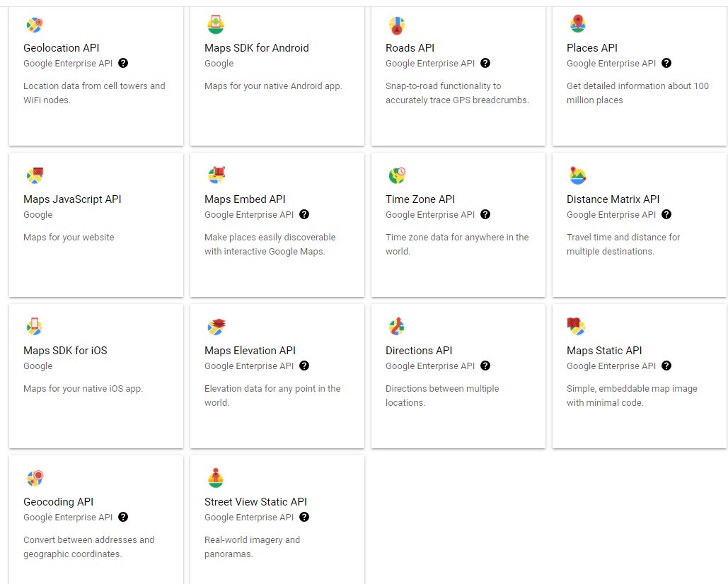
Task: Click 'Maps for your website' description
Action: [69, 237]
